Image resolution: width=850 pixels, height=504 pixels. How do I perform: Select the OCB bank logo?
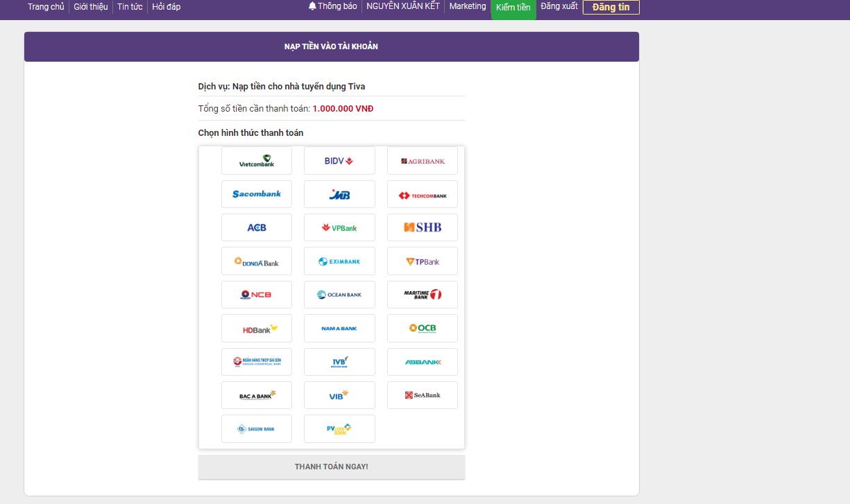(x=422, y=329)
